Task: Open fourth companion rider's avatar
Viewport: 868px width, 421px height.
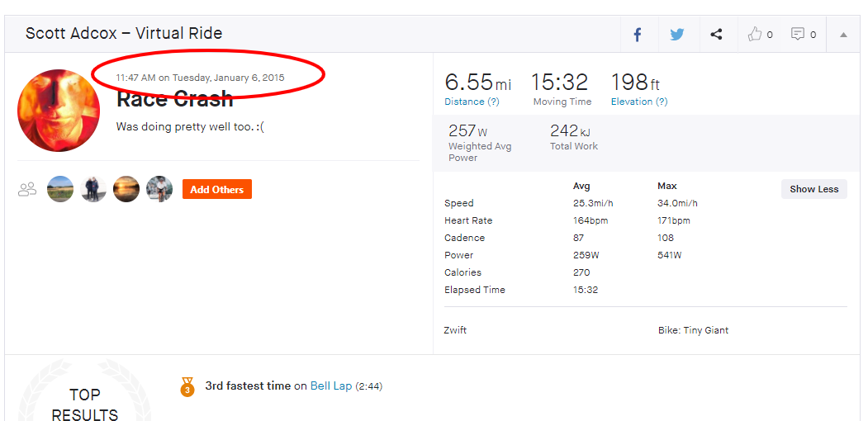Action: (159, 189)
